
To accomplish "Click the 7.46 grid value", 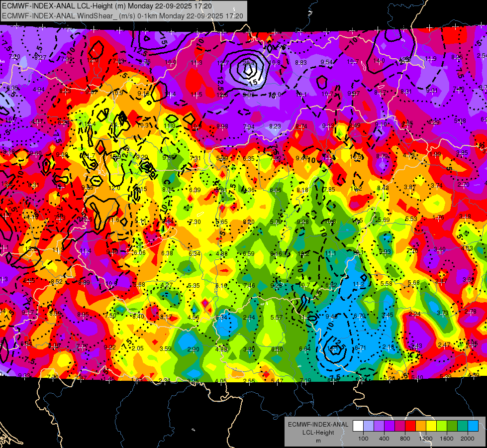I will coord(249,285).
